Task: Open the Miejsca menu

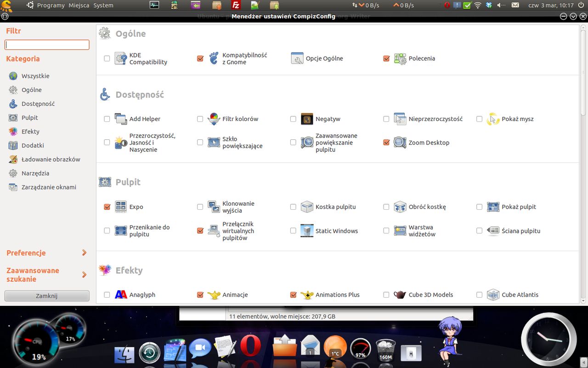Action: click(79, 6)
